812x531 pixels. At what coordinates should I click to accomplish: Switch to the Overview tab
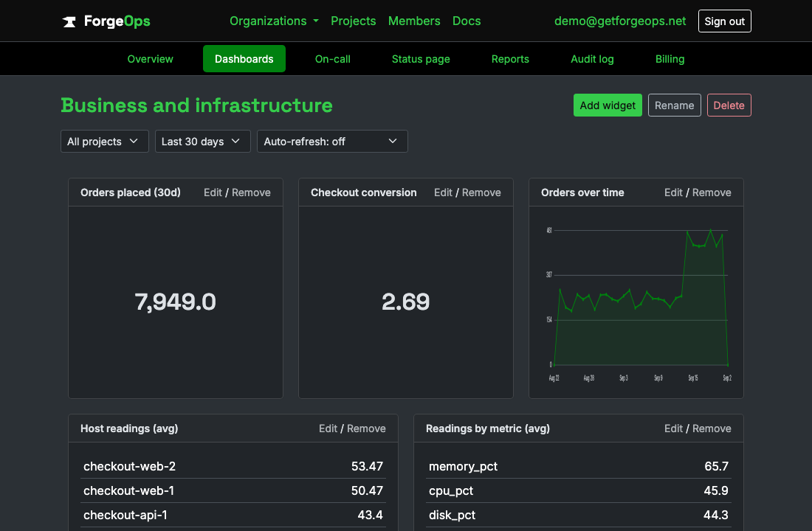coord(150,59)
